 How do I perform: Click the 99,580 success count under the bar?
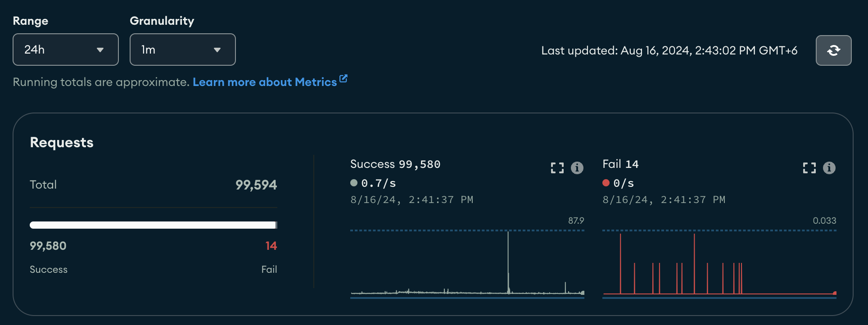48,246
